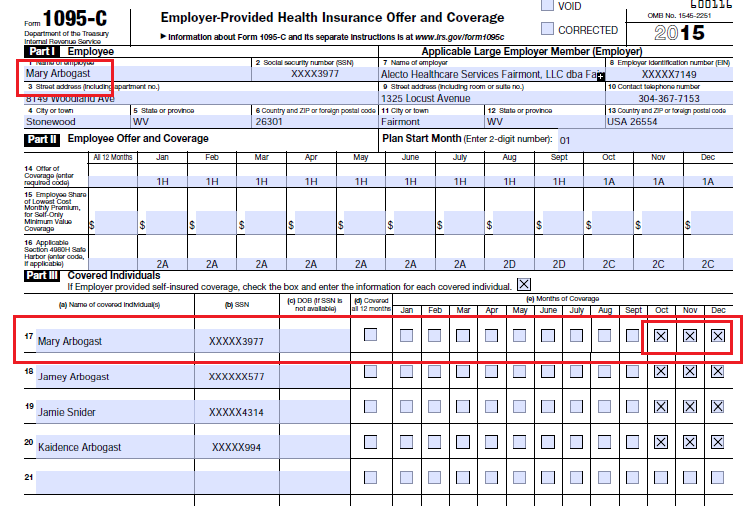Viewport: 744px width, 510px height.
Task: Click the SSN field XXXXXX577
Action: tap(236, 377)
